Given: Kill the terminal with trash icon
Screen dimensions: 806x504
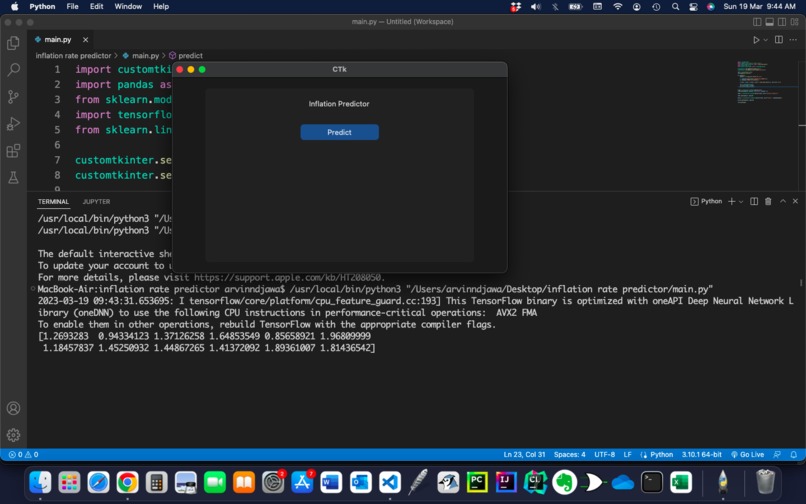Looking at the screenshot, I should (768, 202).
